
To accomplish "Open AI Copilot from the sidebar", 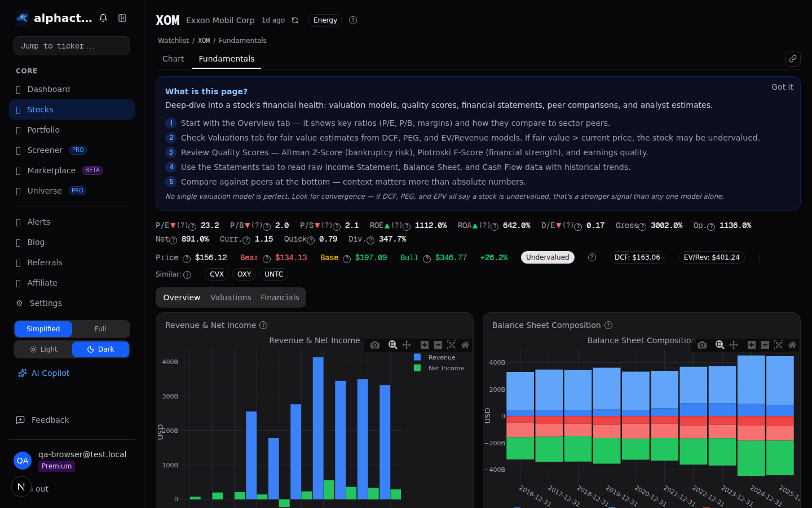I will [x=50, y=373].
